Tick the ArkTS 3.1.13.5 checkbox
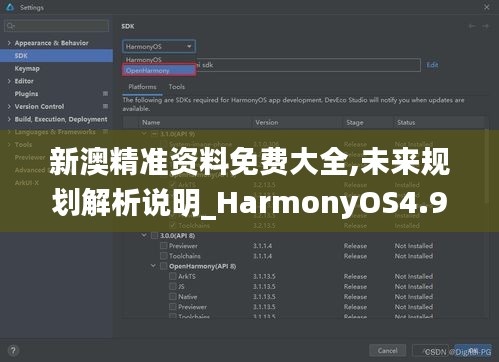The image size is (499, 362). pyautogui.click(x=173, y=276)
